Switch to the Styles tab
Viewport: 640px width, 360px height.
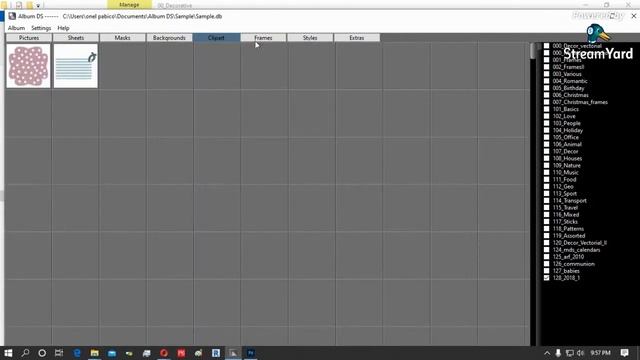[x=310, y=38]
